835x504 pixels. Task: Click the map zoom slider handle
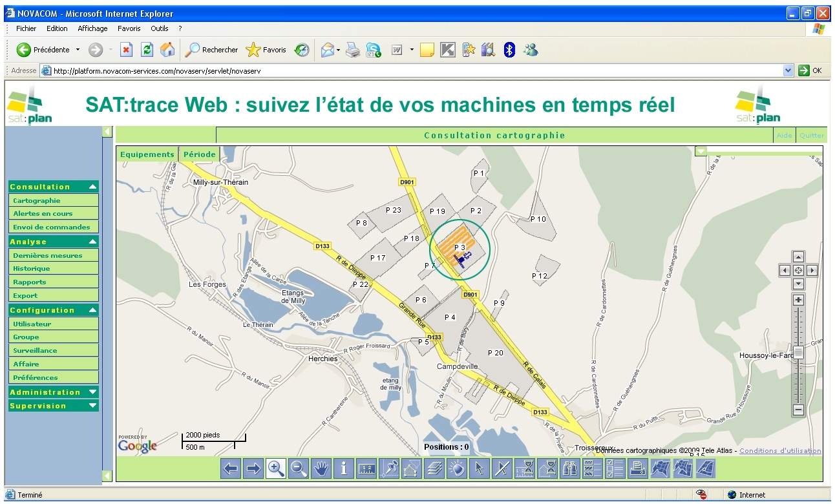798,352
